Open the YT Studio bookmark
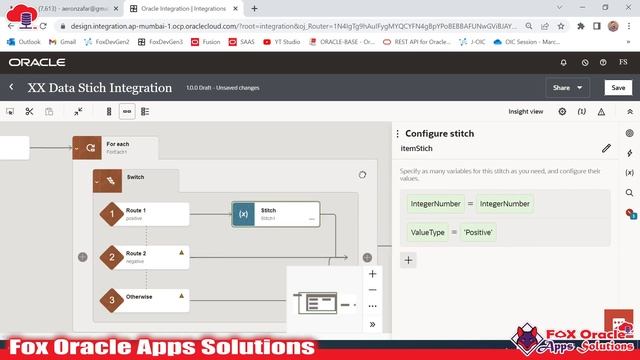Screen dimensions: 640x360 click(282, 42)
